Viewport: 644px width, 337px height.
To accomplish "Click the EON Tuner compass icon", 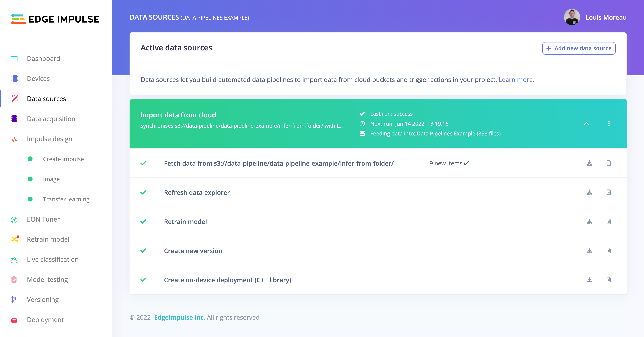I will [14, 220].
